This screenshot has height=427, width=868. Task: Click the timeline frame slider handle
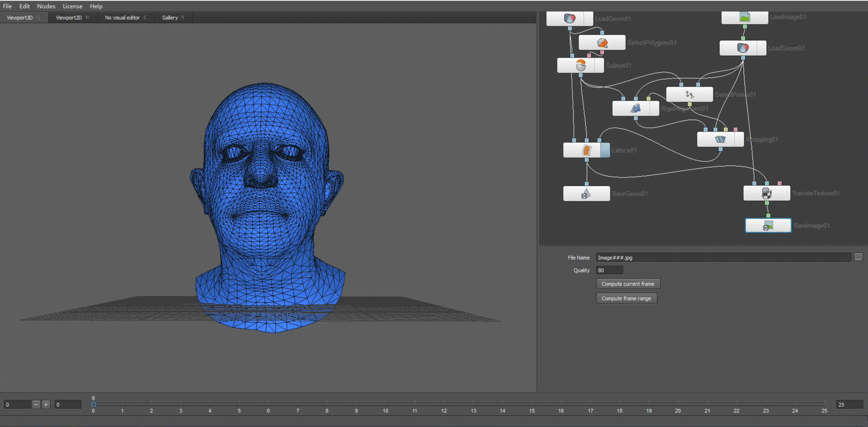tap(94, 404)
